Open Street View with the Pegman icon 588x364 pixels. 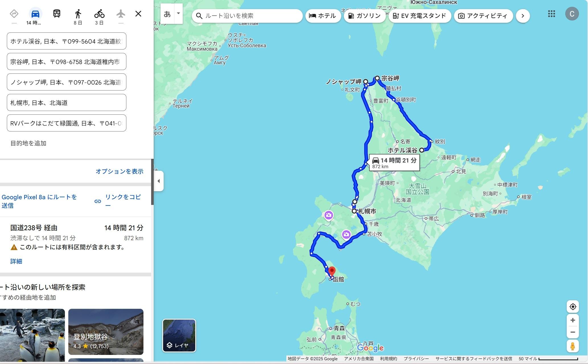(573, 346)
